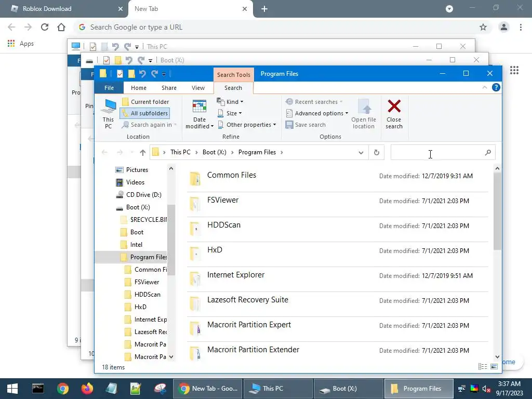Switch to large thumbnails view icon
Image resolution: width=532 pixels, height=399 pixels.
point(495,366)
